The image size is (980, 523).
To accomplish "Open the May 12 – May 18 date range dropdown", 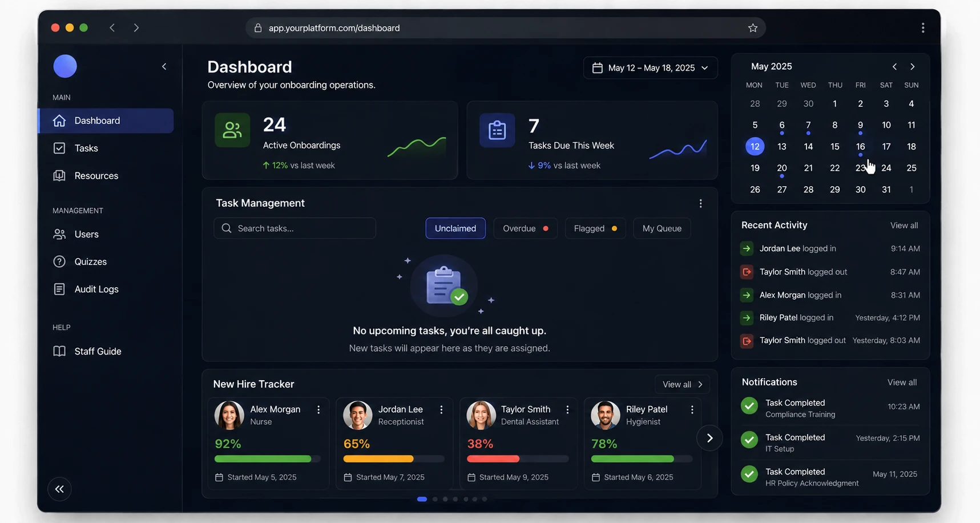I will [650, 68].
